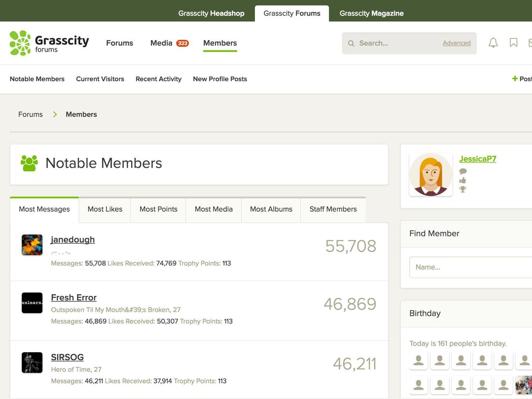Screen dimensions: 532x399
Task: Click Forums in the breadcrumb
Action: coord(30,114)
